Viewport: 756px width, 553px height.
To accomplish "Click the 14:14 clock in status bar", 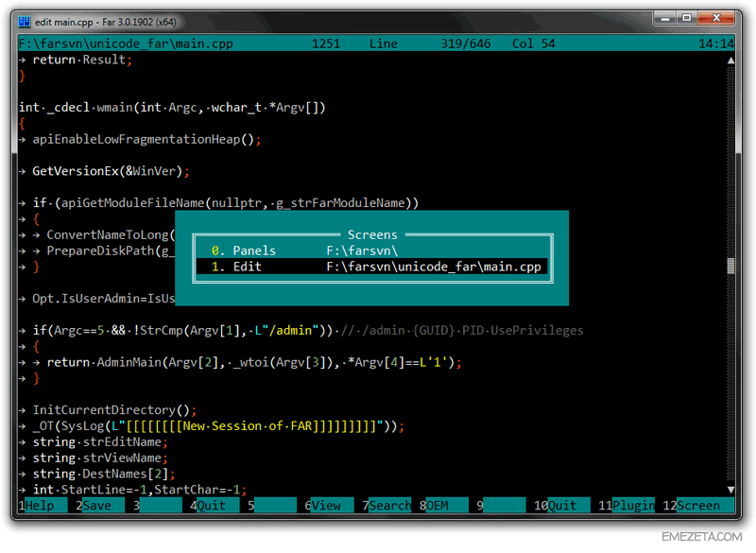I will click(x=716, y=43).
